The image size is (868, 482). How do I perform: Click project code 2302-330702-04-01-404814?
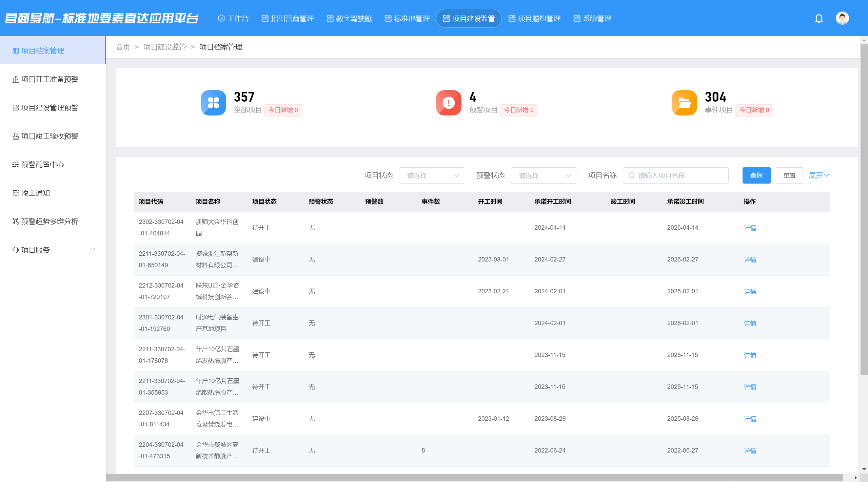coord(161,228)
